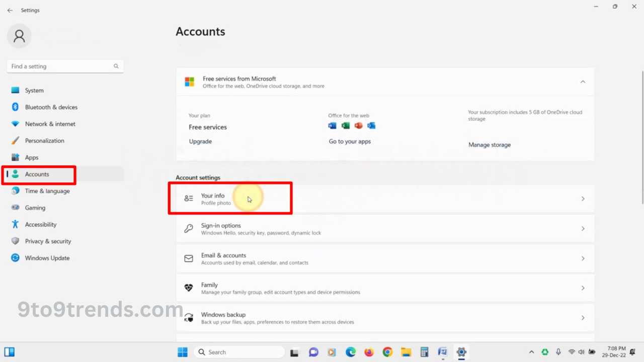
Task: Open Time & language in the sidebar
Action: 65,191
